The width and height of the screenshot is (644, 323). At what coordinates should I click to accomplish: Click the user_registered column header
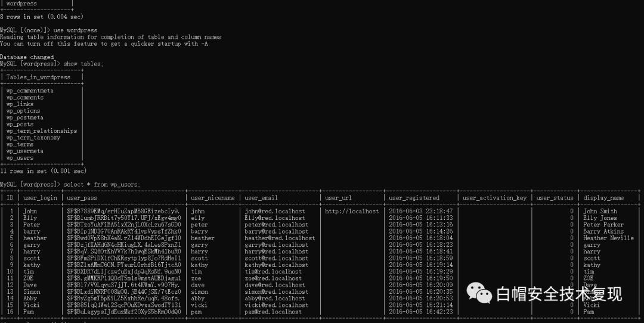414,198
